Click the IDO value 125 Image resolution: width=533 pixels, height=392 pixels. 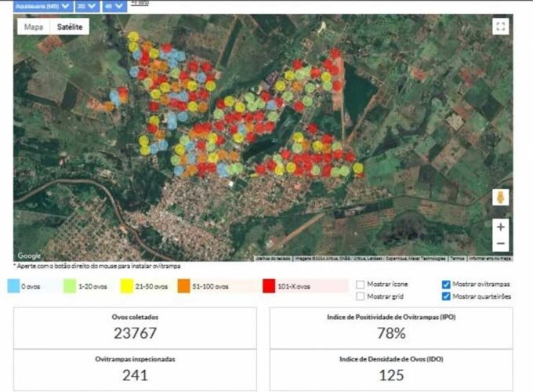click(391, 376)
